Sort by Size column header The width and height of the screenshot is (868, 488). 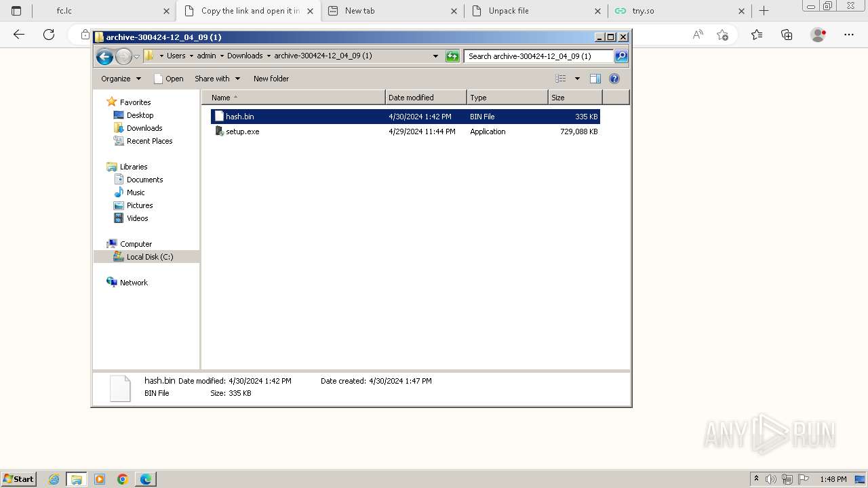coord(575,98)
